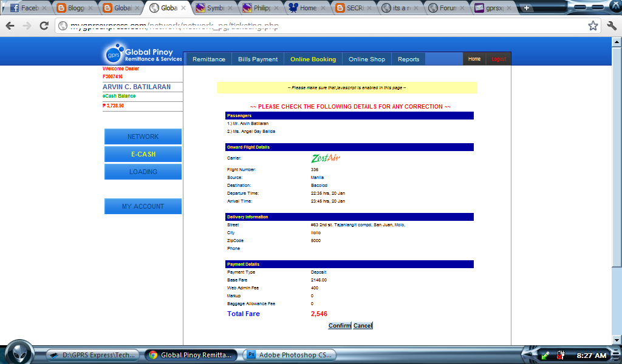Click the dealer ID F3007416
Image resolution: width=622 pixels, height=364 pixels.
(x=112, y=76)
